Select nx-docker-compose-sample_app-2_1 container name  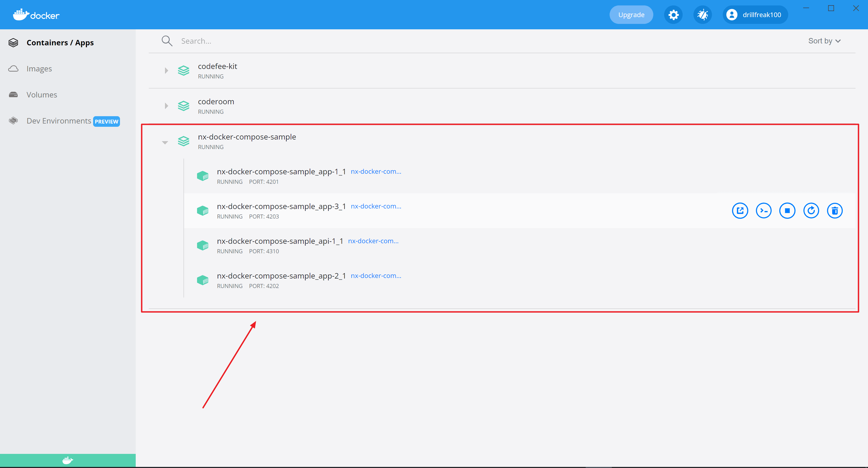(281, 276)
